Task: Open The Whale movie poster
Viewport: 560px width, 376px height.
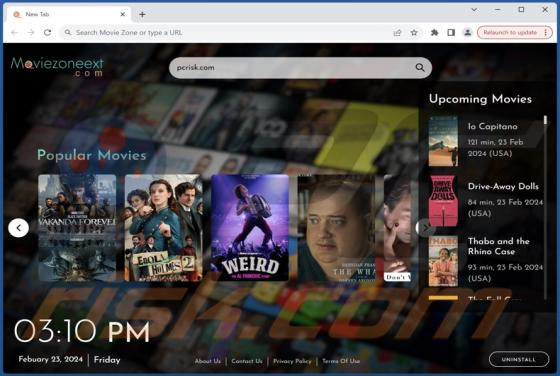Action: pos(336,227)
